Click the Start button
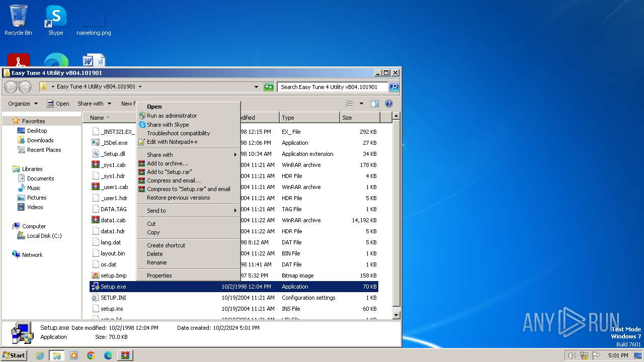644x362 pixels. (x=14, y=355)
